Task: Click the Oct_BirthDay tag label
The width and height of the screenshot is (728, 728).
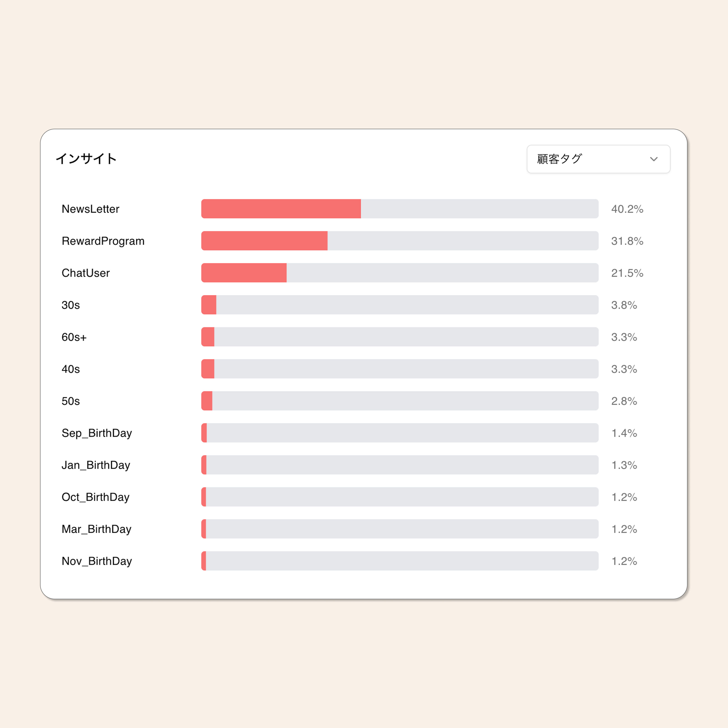Action: pyautogui.click(x=95, y=497)
